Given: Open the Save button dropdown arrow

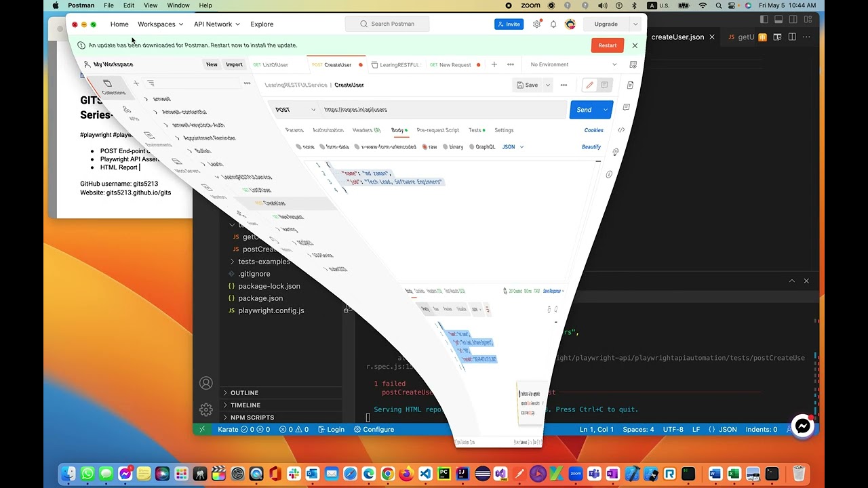Looking at the screenshot, I should (548, 85).
